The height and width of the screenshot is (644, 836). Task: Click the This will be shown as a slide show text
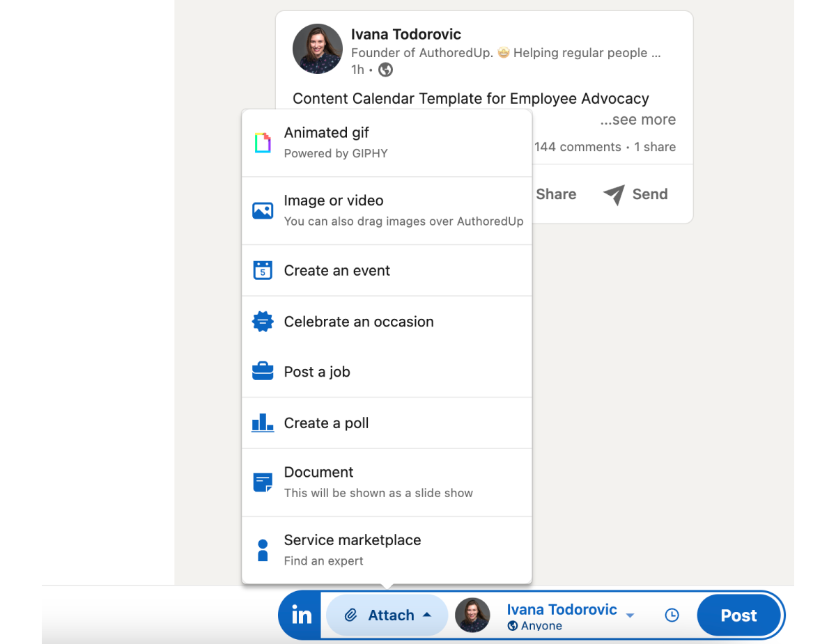[x=378, y=493]
